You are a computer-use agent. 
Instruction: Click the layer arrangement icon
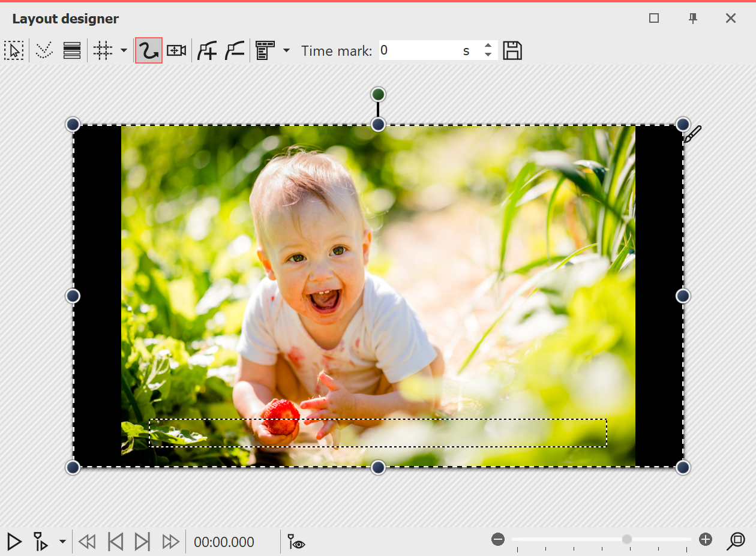[x=71, y=50]
